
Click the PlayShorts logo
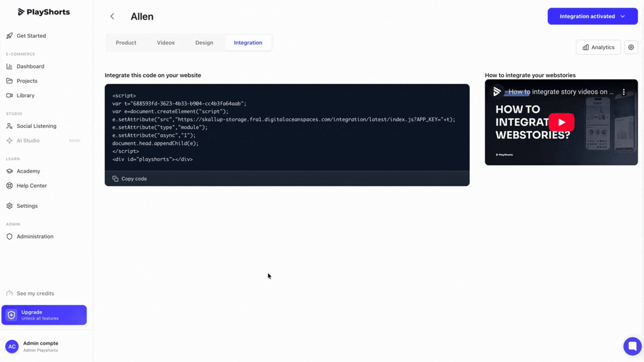pos(44,12)
